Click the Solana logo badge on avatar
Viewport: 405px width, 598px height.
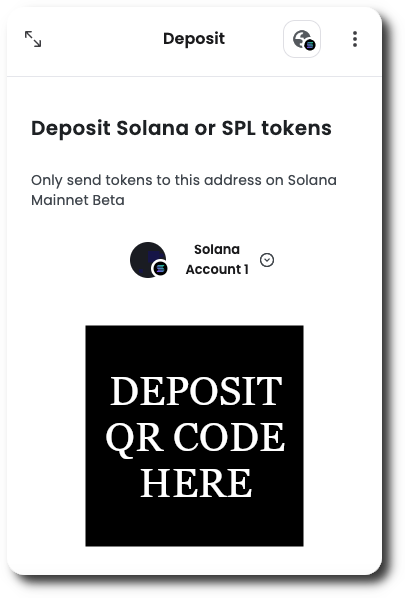tap(161, 268)
